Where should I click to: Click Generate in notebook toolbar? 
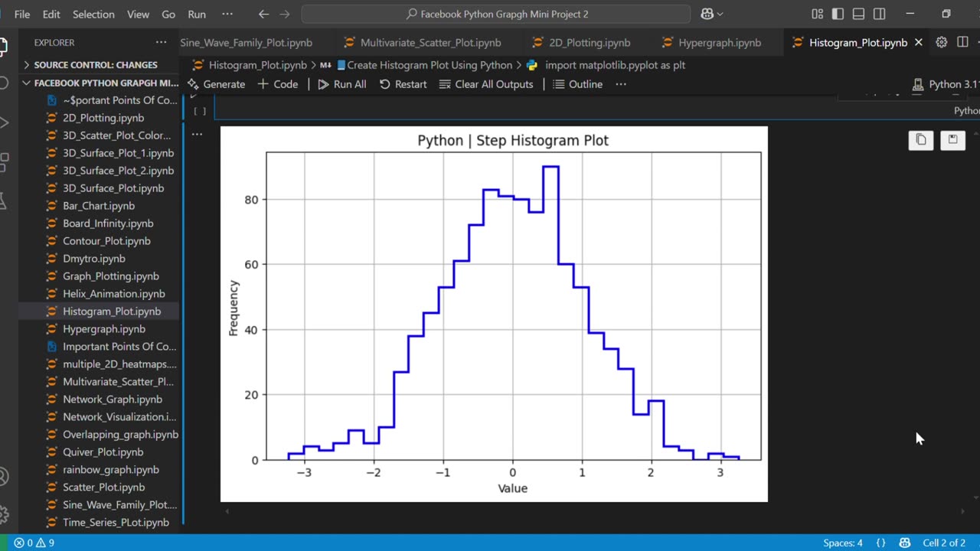[x=215, y=84]
